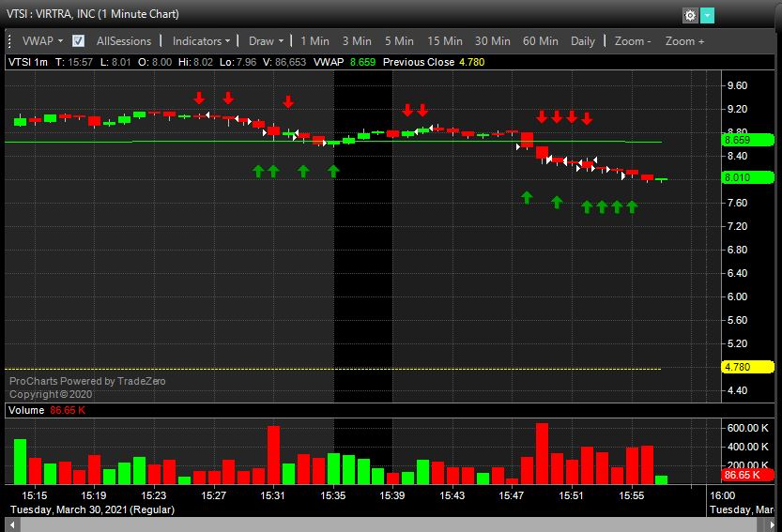Choose the 15 Min chart interval
Screen dimensions: 782x532
click(444, 41)
